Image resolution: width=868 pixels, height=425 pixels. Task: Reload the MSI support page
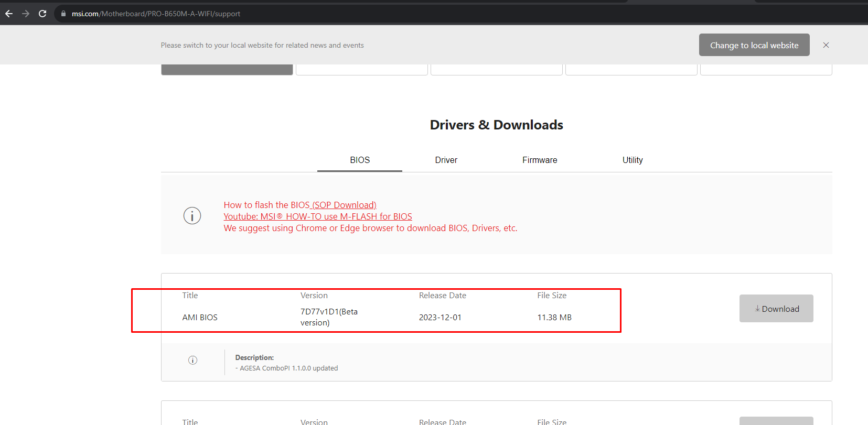(x=42, y=14)
